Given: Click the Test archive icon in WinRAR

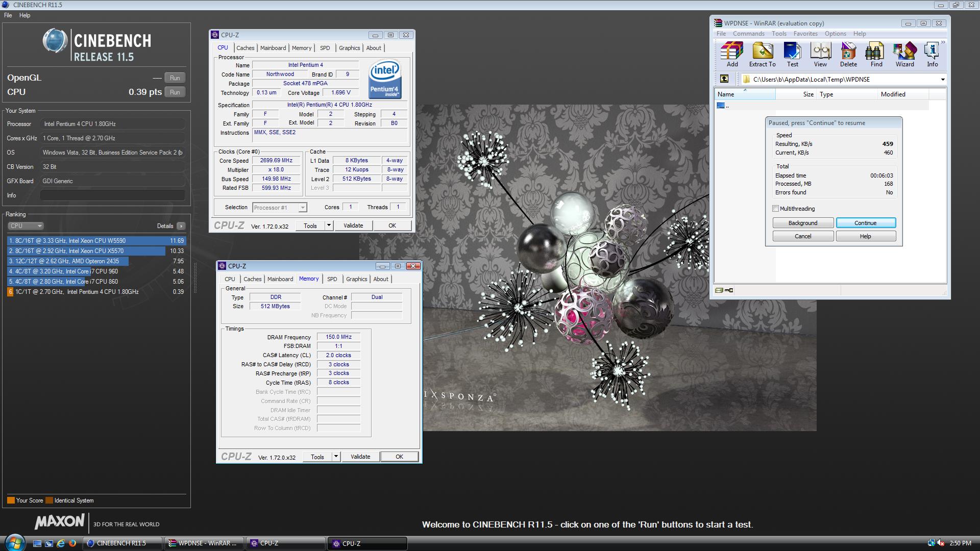Looking at the screenshot, I should 792,55.
